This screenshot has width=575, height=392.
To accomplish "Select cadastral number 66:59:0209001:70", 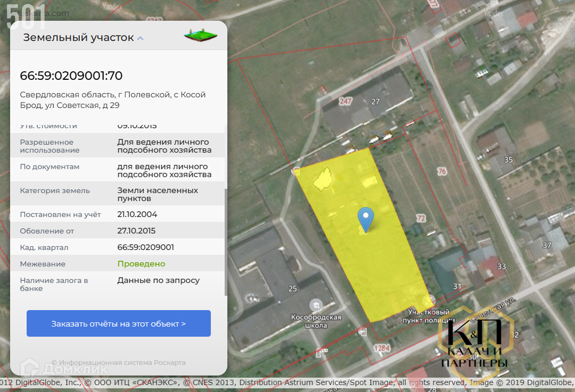I will point(71,76).
